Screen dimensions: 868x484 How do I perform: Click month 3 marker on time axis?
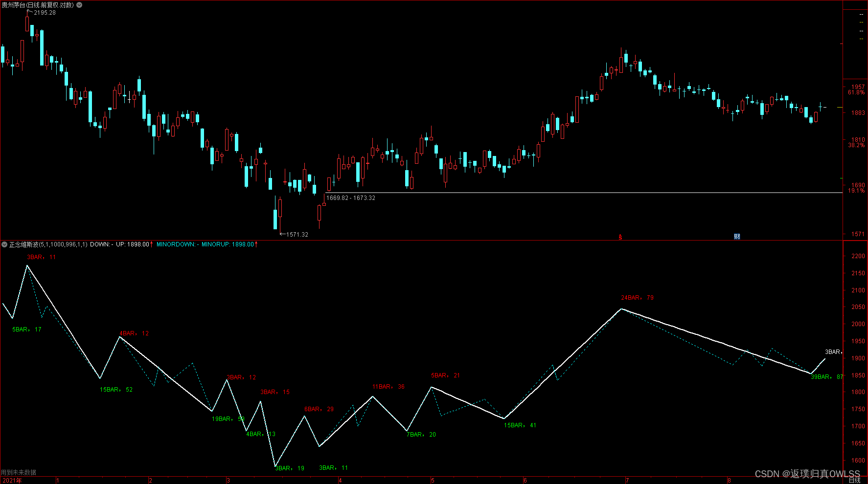pos(228,481)
